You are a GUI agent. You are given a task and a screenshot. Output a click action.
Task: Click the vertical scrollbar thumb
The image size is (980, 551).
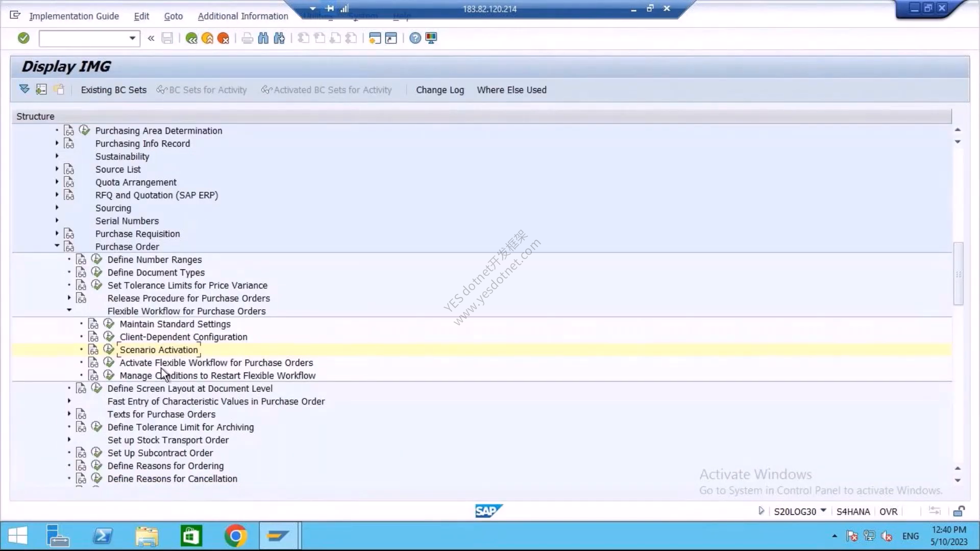[958, 274]
